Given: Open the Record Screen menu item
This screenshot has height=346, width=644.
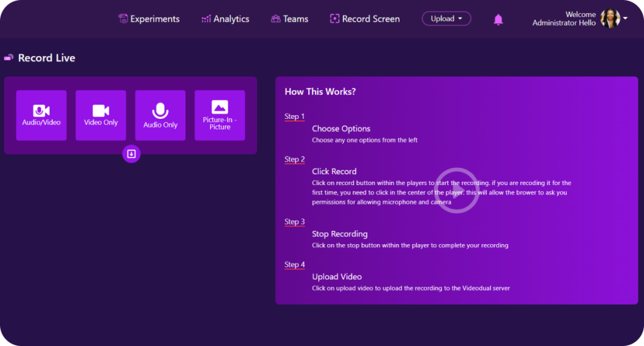Looking at the screenshot, I should (x=365, y=19).
